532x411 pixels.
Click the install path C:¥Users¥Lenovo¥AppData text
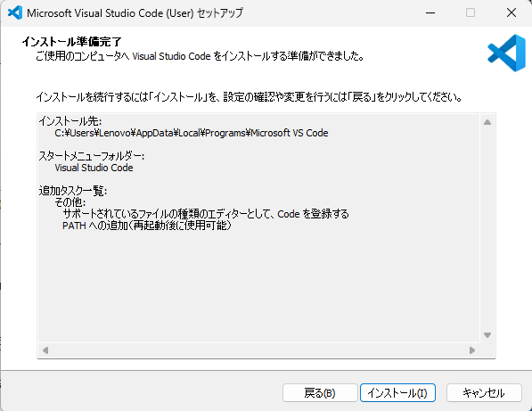click(x=192, y=133)
